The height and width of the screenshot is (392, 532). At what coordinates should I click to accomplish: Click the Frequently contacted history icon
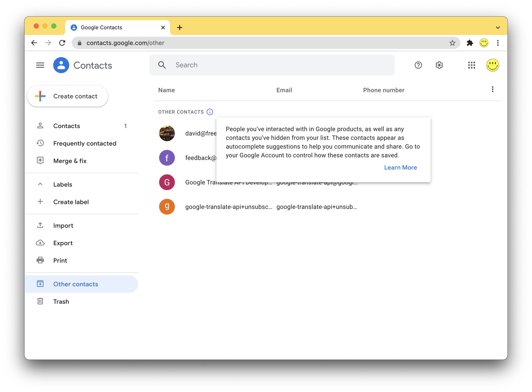click(40, 143)
